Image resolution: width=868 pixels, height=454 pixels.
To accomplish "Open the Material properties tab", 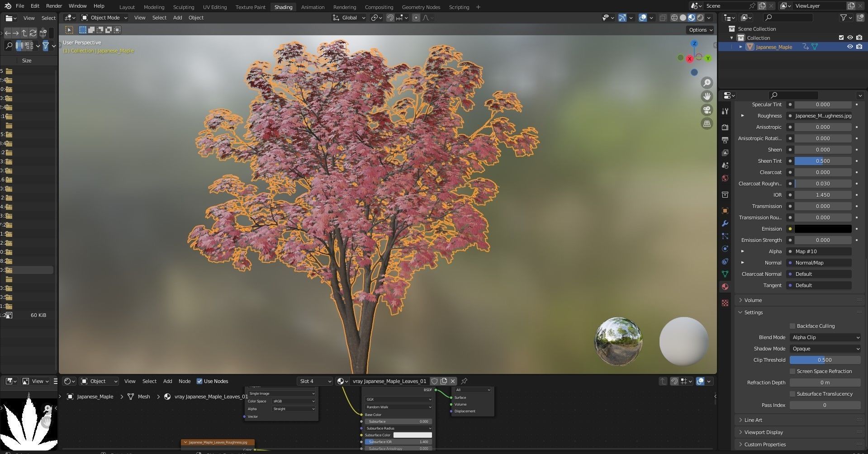I will point(725,287).
